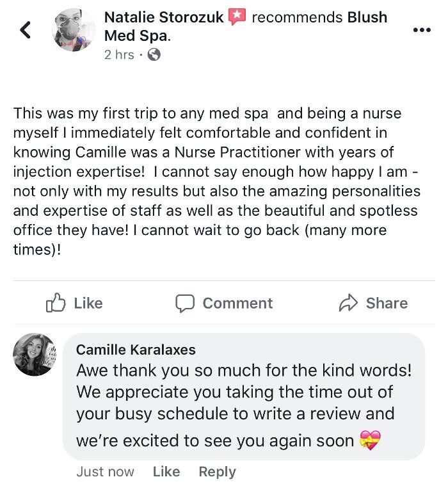Tap the heart emoji in Camille's comment
The width and height of the screenshot is (448, 493).
pyautogui.click(x=371, y=440)
